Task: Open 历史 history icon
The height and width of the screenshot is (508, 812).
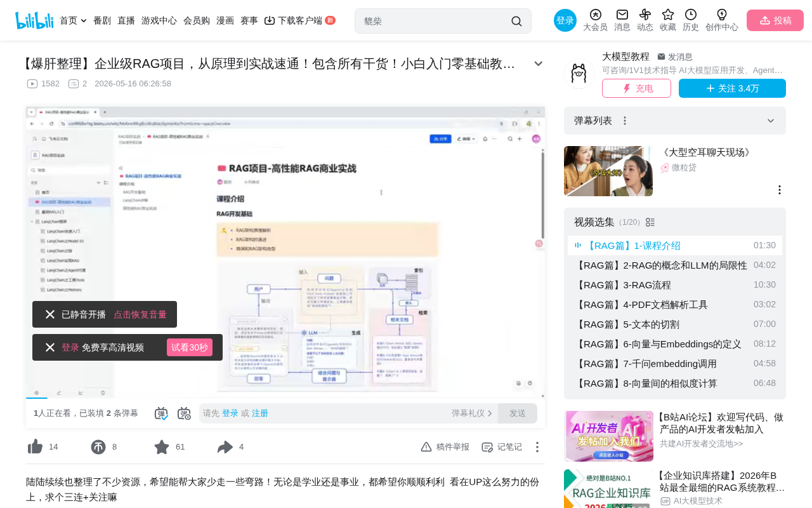Action: 691,15
